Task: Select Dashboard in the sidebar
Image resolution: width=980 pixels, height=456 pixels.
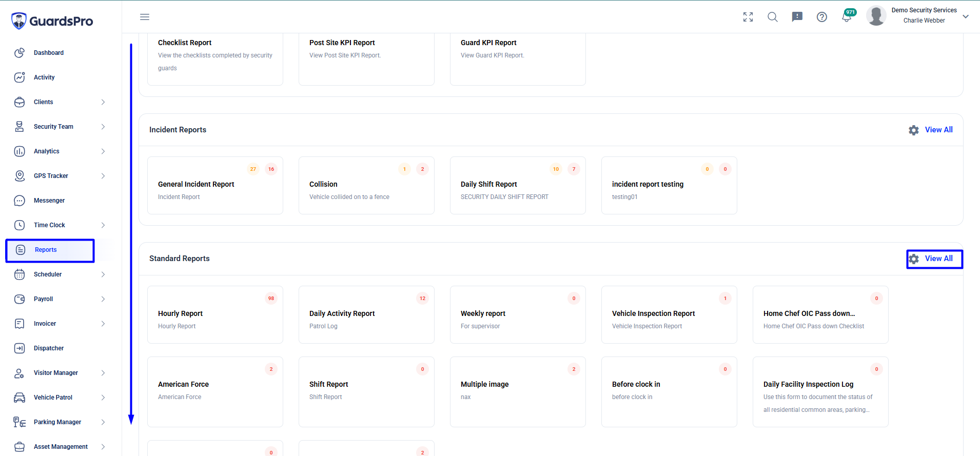Action: coord(49,53)
